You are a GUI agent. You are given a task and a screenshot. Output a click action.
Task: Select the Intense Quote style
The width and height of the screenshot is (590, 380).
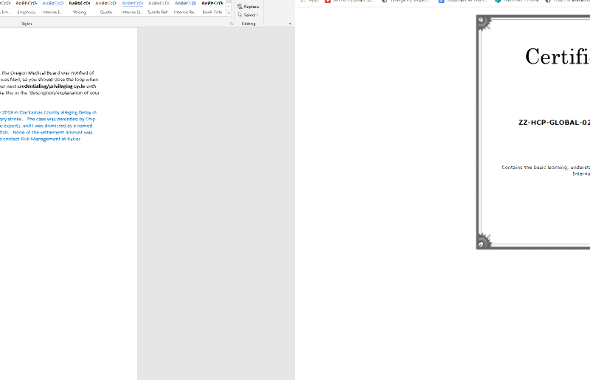pyautogui.click(x=132, y=8)
